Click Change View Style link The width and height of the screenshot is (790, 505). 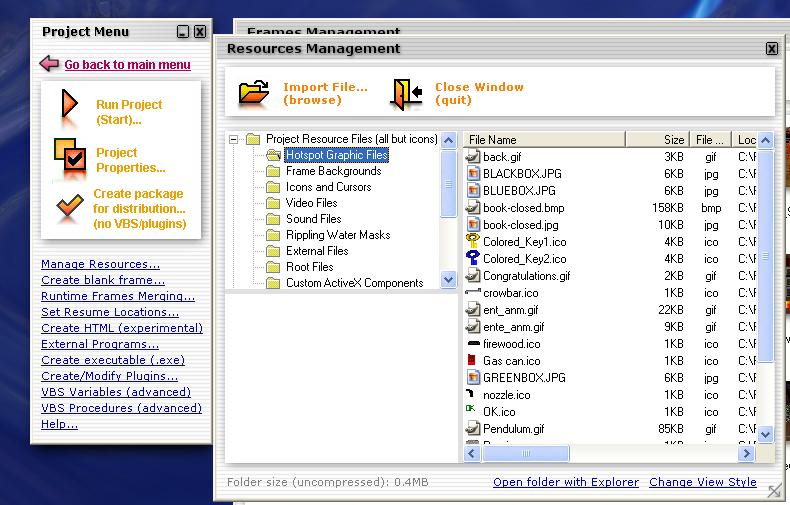[703, 482]
